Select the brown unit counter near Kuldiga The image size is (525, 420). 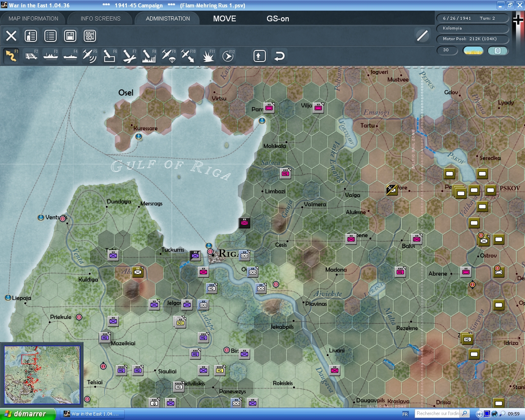[138, 272]
